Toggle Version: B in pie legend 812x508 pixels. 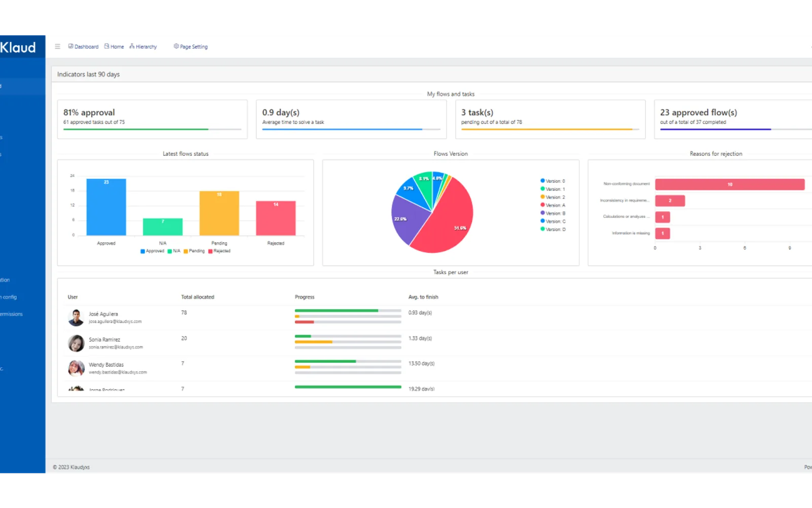point(553,213)
